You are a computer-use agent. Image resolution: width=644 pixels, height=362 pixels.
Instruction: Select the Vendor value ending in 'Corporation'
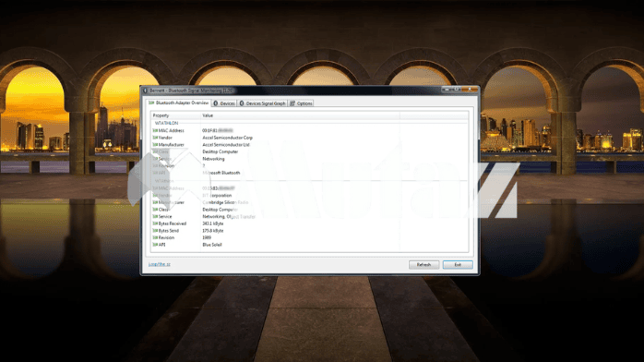(x=217, y=196)
